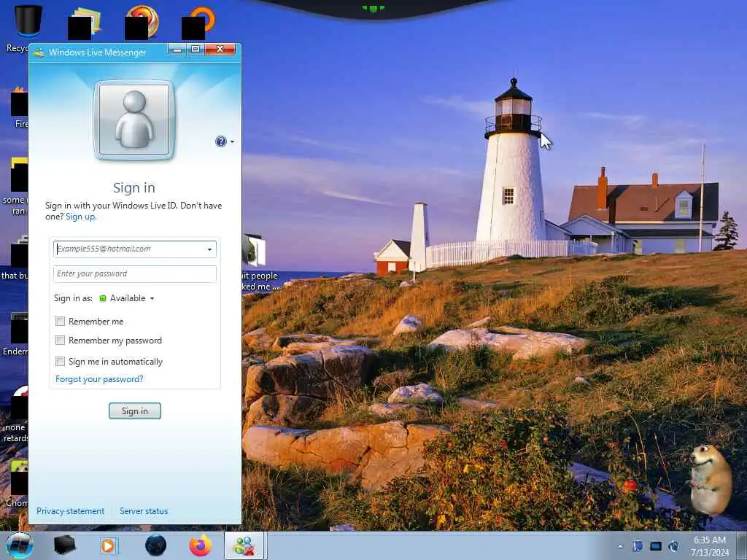This screenshot has width=747, height=560.
Task: Click the round tray icon beside the clock
Action: tap(673, 546)
